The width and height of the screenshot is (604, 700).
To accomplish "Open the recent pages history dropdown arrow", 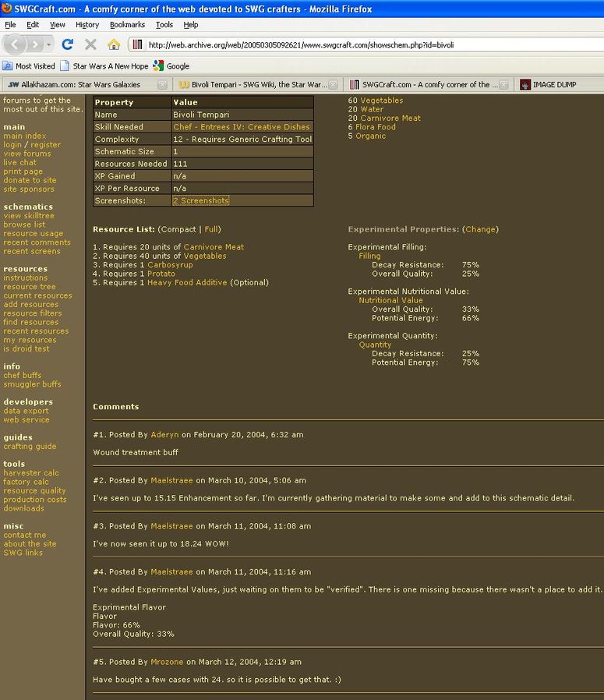I will pyautogui.click(x=48, y=45).
